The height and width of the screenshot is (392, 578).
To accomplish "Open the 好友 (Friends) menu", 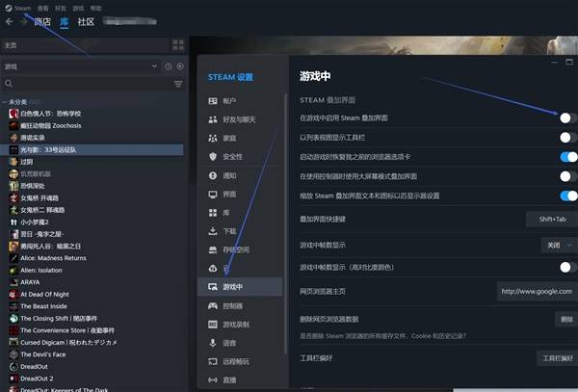I will point(61,8).
